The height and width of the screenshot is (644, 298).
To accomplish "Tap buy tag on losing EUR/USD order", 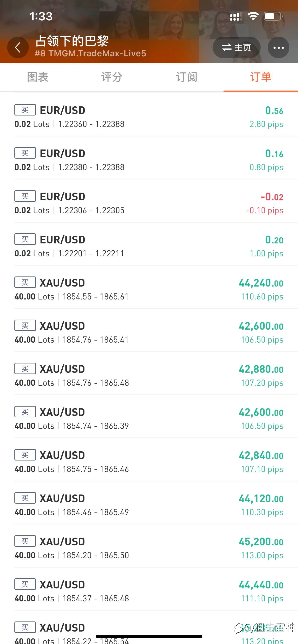I will tap(25, 196).
